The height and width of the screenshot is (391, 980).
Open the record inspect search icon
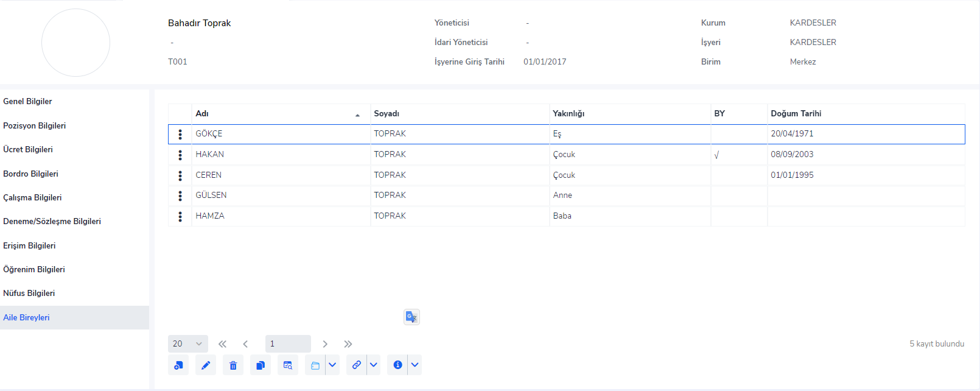coord(288,365)
